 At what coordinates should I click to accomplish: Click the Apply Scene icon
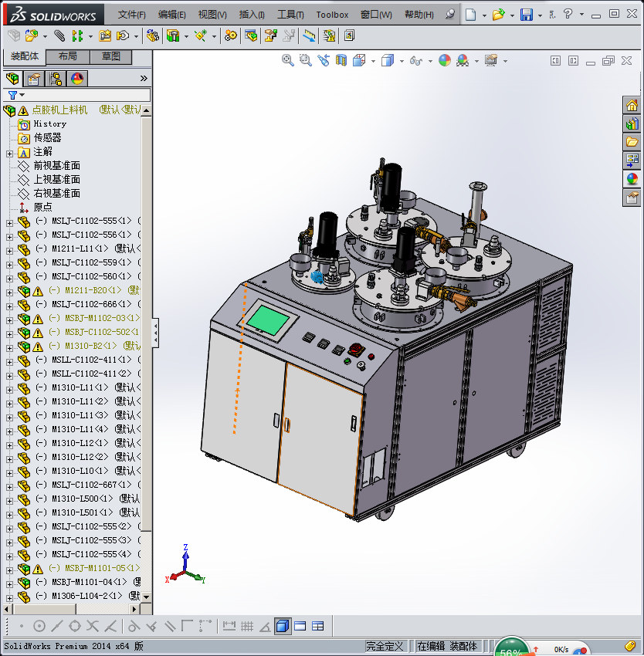pyautogui.click(x=463, y=61)
